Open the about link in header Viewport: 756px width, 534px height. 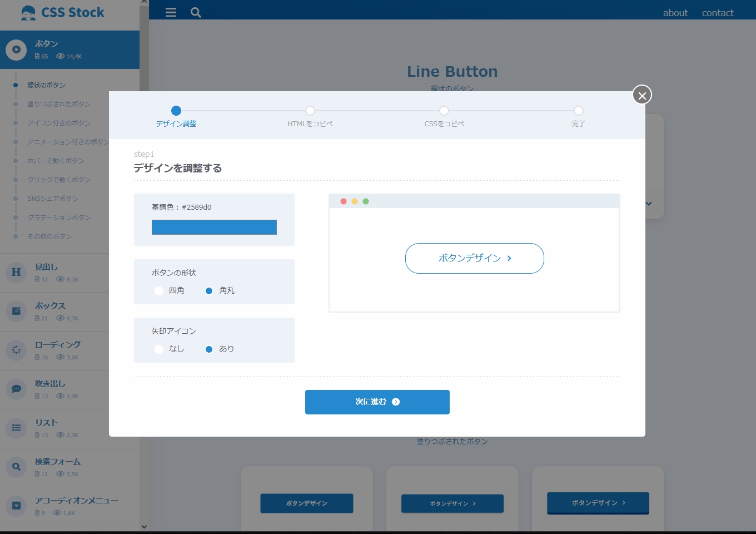pos(675,13)
